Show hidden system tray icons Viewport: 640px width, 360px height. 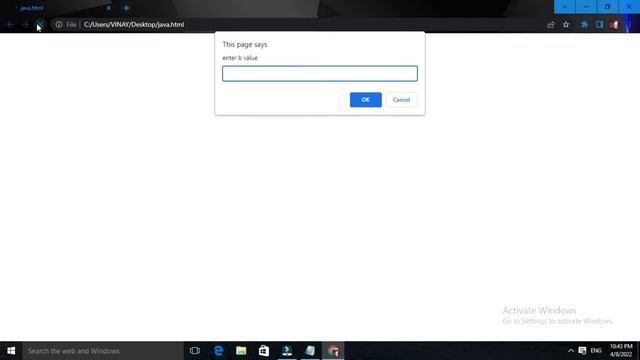pyautogui.click(x=571, y=351)
